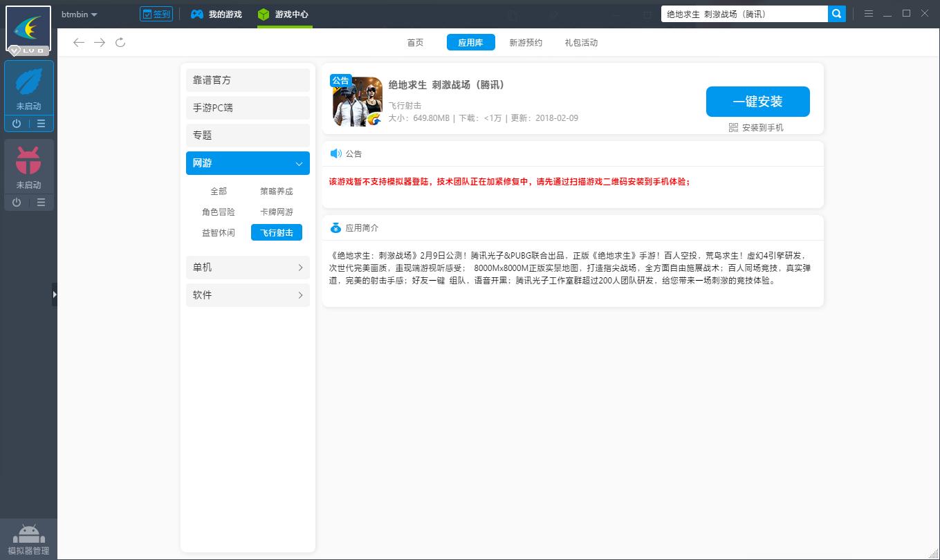Select the 卡牌网游 filter
Viewport: 940px width, 560px height.
point(276,212)
